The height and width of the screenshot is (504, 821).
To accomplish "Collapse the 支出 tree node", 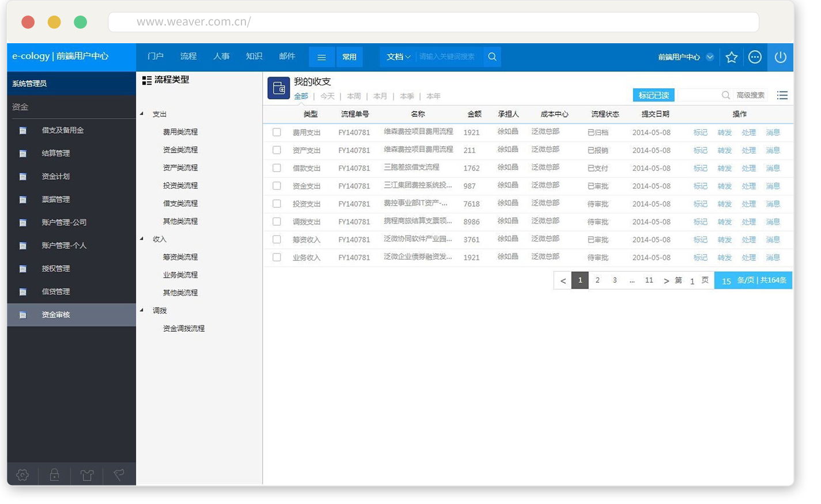I will (x=142, y=113).
